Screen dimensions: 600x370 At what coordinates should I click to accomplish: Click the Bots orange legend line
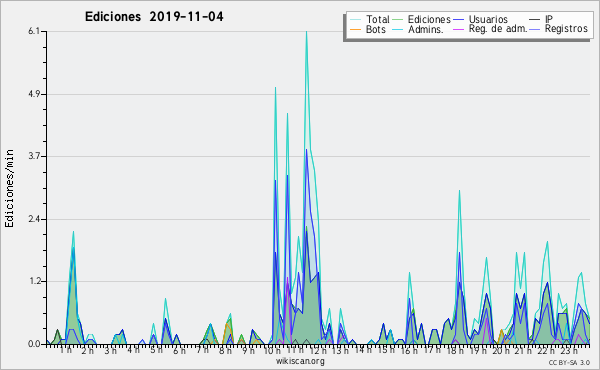click(355, 29)
